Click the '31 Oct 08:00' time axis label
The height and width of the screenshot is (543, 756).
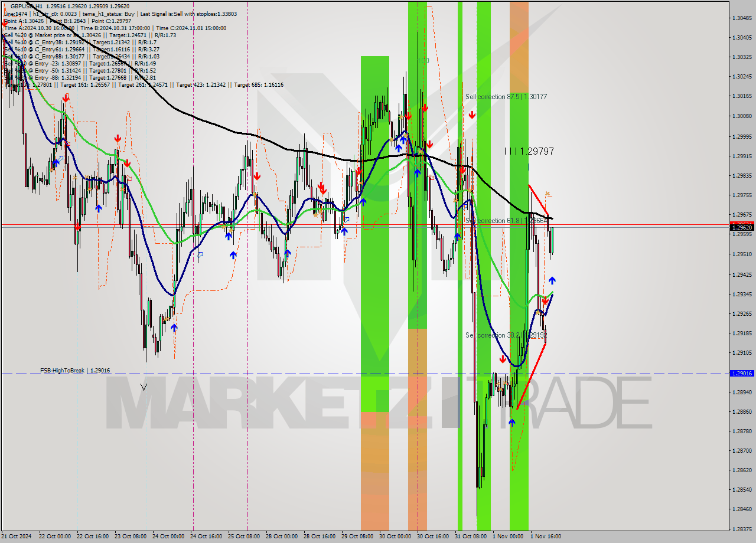[471, 537]
